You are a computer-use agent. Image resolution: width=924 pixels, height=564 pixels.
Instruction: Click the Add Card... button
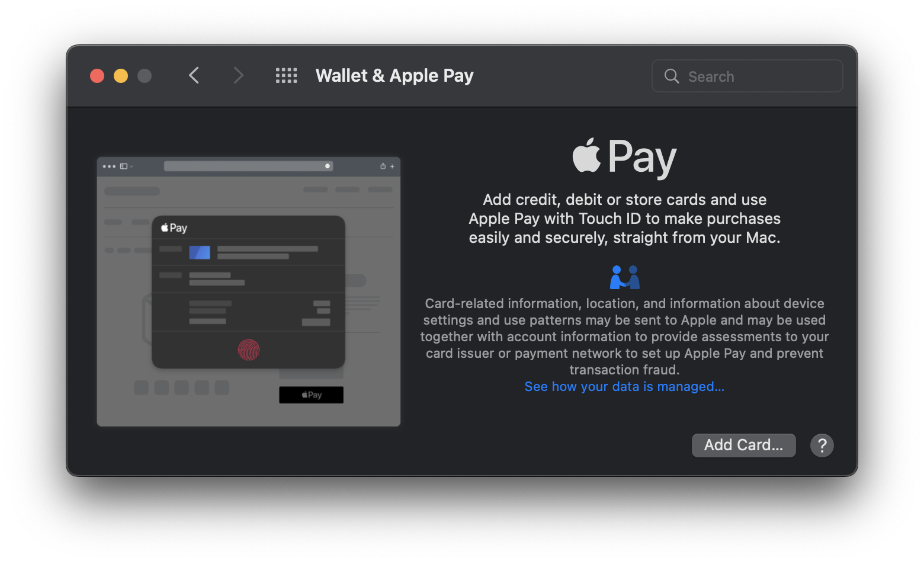pos(743,445)
